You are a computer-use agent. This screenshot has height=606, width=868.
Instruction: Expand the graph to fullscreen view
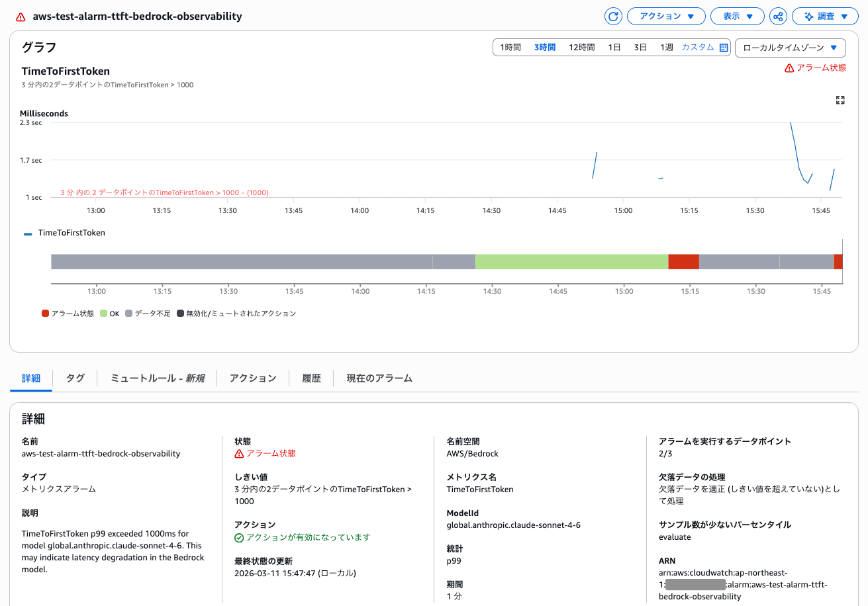840,100
